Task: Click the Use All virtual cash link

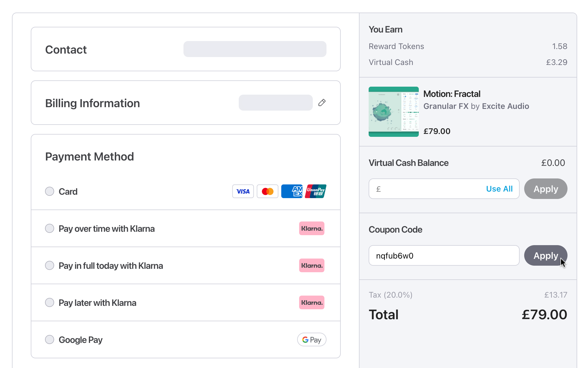Action: 499,189
